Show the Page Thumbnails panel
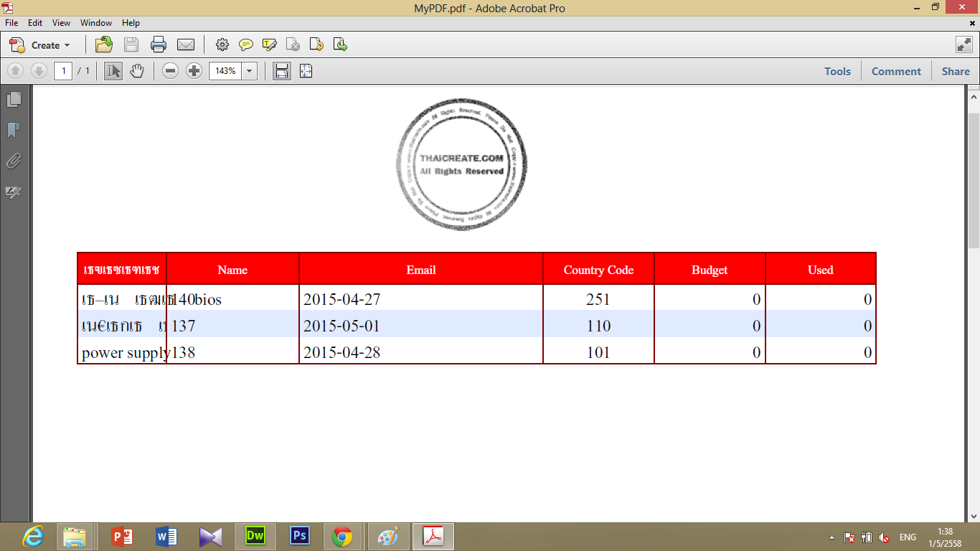 click(14, 99)
